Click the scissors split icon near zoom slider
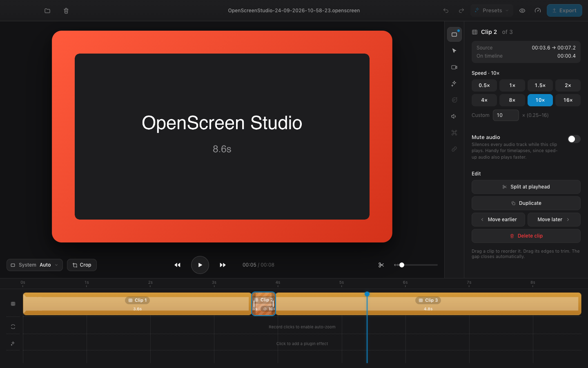Screen dimensions: 588x368 click(x=381, y=265)
